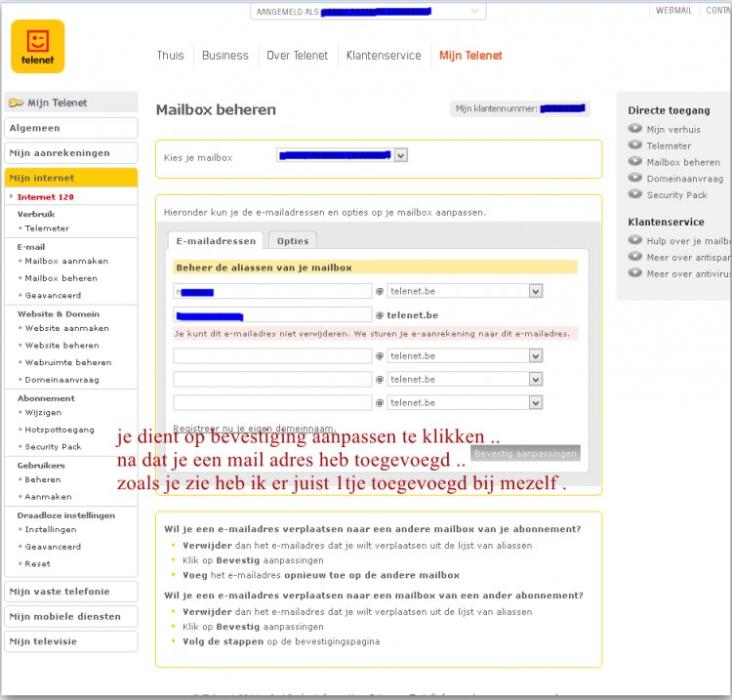This screenshot has height=700, width=732.
Task: Open the Thuis navigation item
Action: [171, 56]
